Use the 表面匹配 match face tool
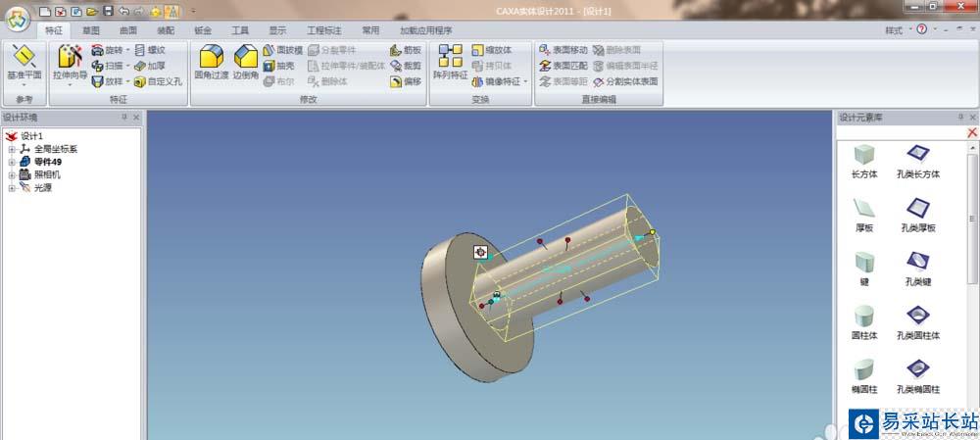Screen dimensions: 980x440 563,66
